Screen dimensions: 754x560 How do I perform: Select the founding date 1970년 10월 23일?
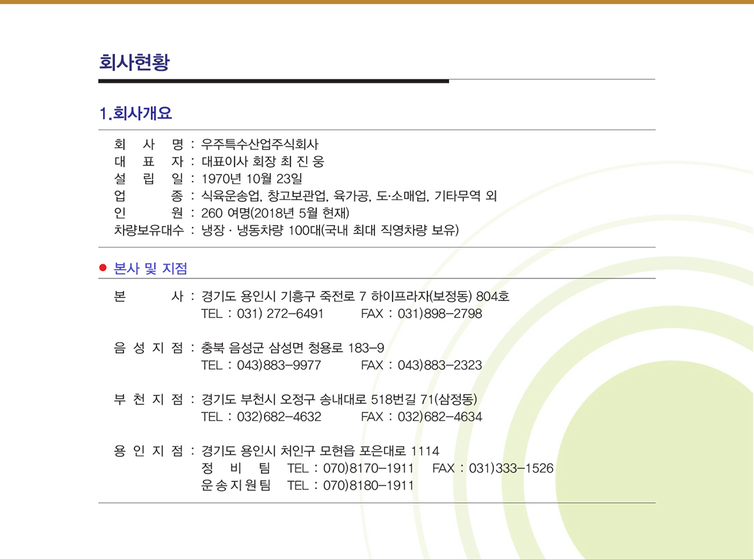click(251, 179)
